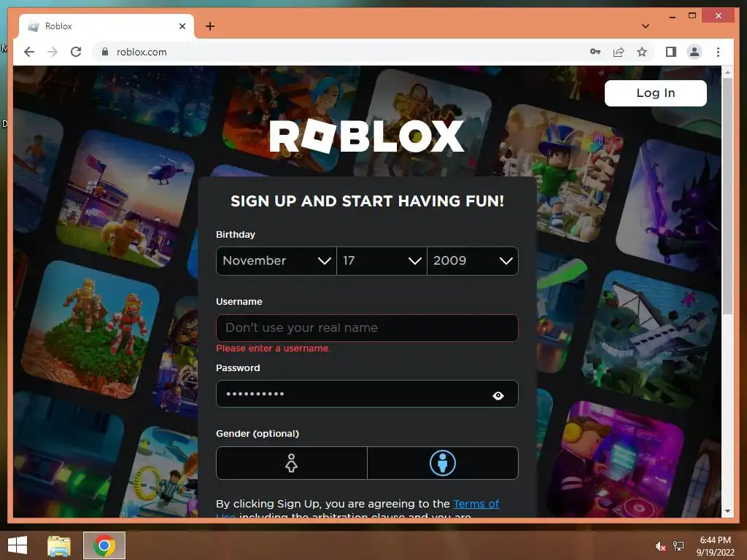747x560 pixels.
Task: Open the password key icon in address bar
Action: pos(595,52)
